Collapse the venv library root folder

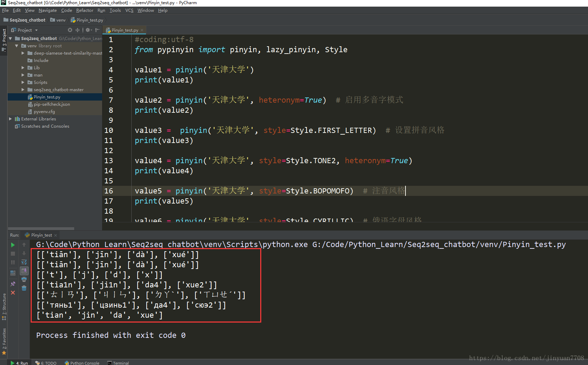[x=16, y=46]
